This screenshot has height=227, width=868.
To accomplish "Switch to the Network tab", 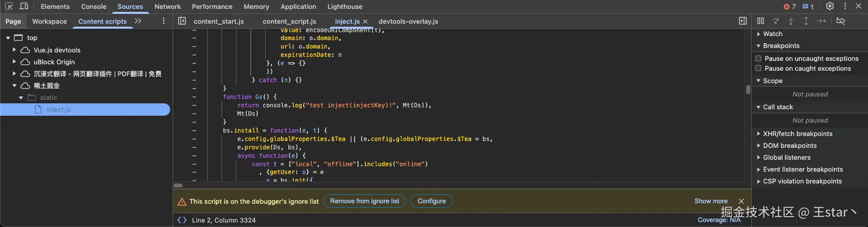I will (x=167, y=7).
